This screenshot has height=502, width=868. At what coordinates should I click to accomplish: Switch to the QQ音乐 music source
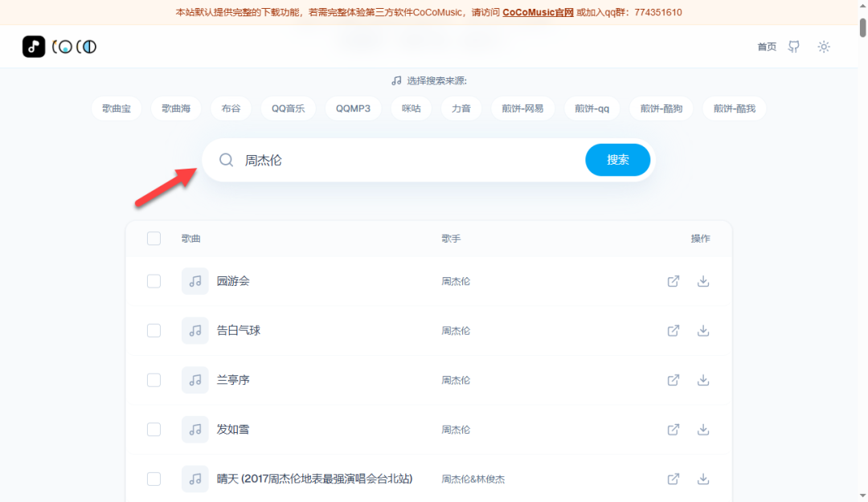tap(288, 108)
